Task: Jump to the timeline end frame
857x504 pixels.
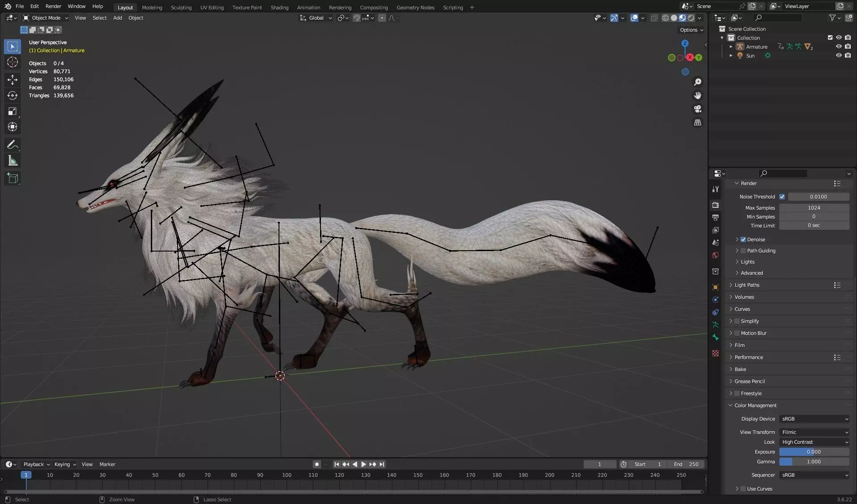Action: point(382,464)
